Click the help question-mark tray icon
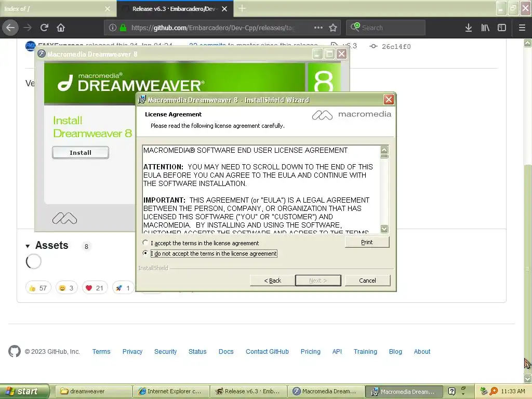This screenshot has width=532, height=399. coord(451,391)
